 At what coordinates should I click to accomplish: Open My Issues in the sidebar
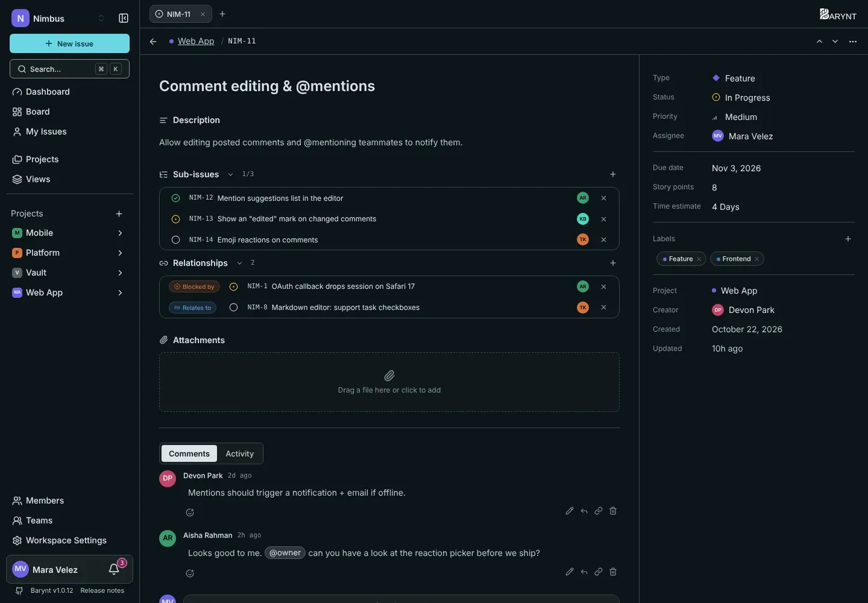(x=69, y=131)
